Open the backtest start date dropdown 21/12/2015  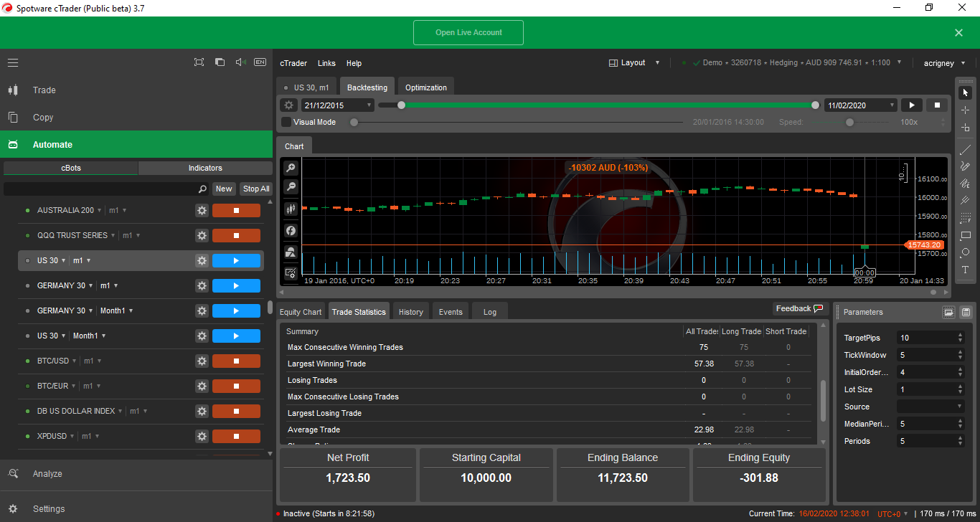coord(337,105)
